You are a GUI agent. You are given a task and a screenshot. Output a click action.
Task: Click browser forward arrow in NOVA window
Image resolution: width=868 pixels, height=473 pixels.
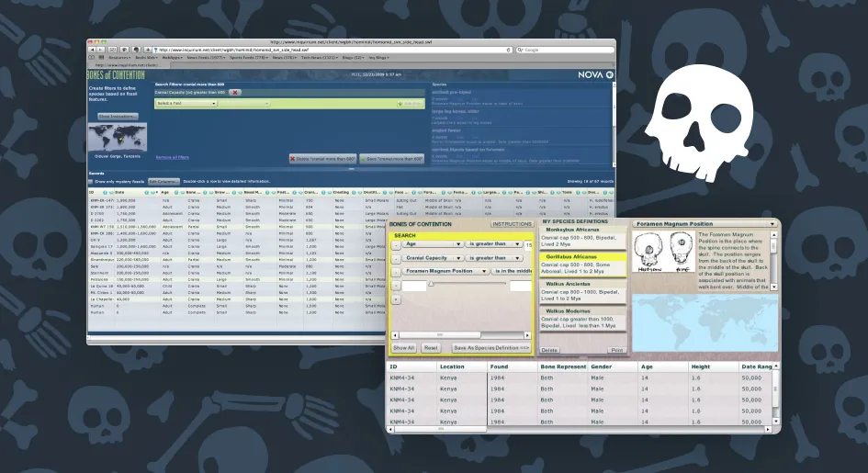point(100,50)
